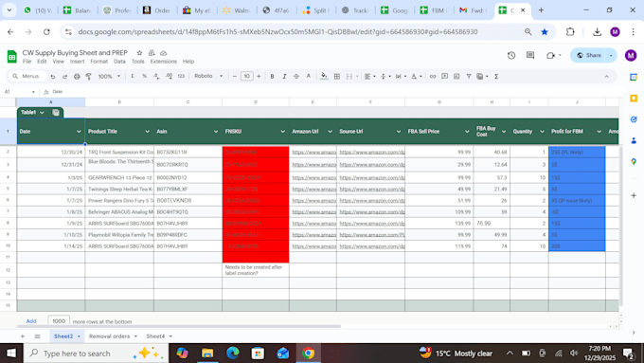The height and width of the screenshot is (363, 644).
Task: Click the print icon
Action: (x=77, y=77)
